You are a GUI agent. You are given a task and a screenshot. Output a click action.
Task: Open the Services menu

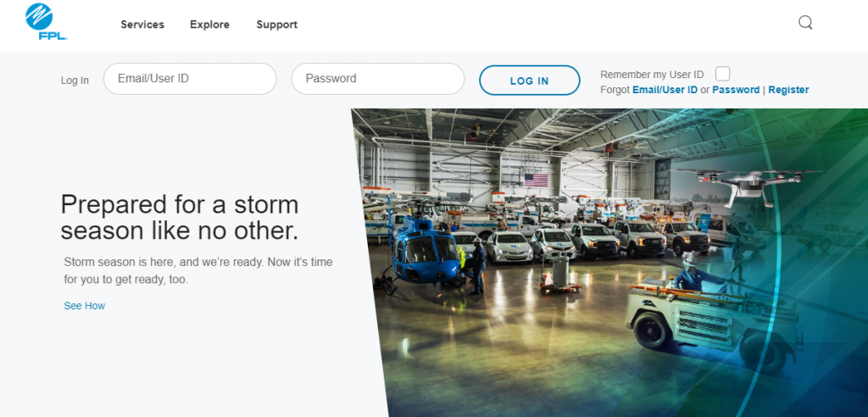point(142,25)
